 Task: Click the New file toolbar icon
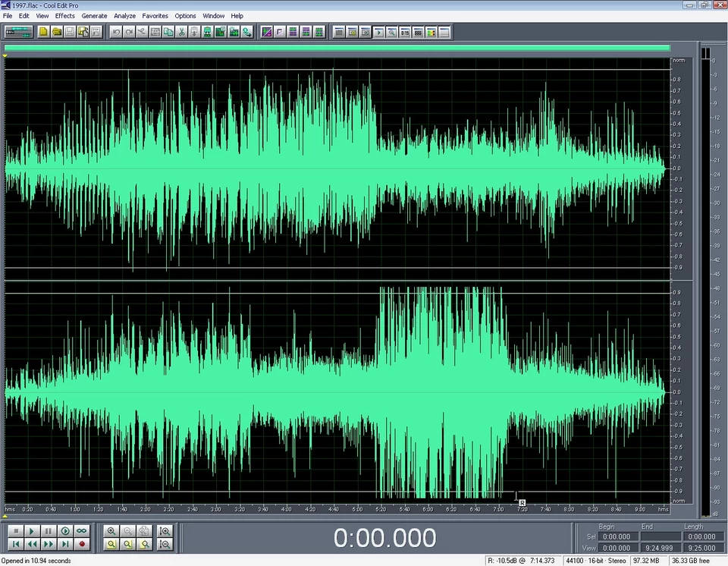[44, 32]
